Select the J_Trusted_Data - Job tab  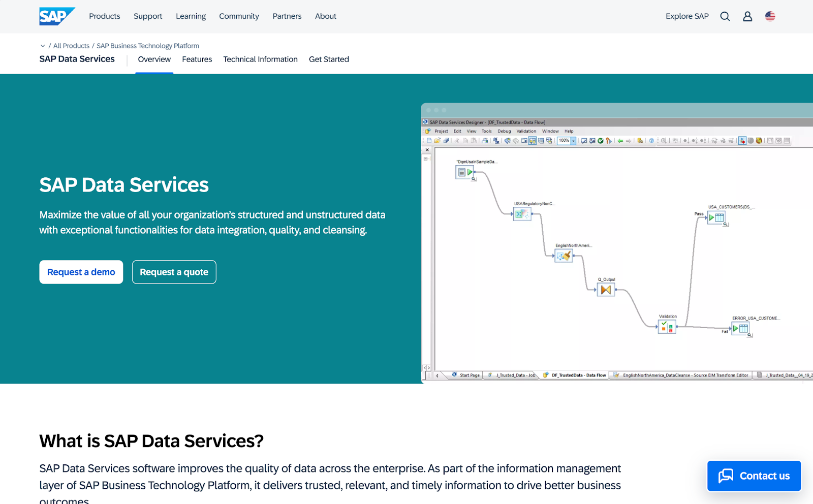[x=512, y=375]
